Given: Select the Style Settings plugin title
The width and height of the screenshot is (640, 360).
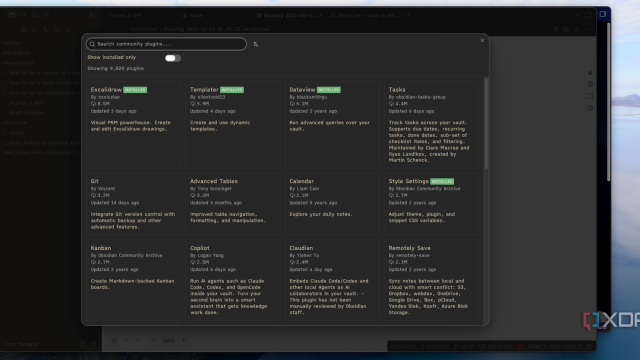Looking at the screenshot, I should point(409,181).
